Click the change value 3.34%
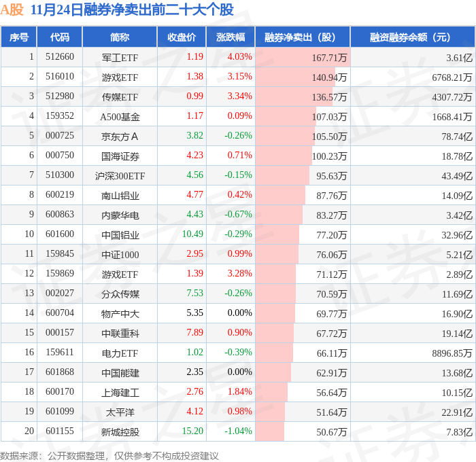Screen dimensions: 476x462 (x=240, y=96)
